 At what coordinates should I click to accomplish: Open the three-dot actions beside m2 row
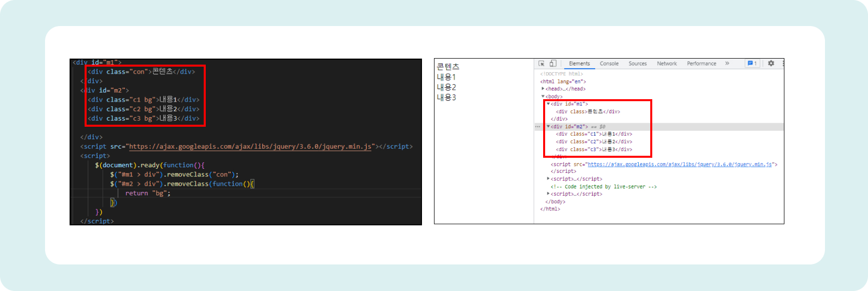click(x=538, y=127)
